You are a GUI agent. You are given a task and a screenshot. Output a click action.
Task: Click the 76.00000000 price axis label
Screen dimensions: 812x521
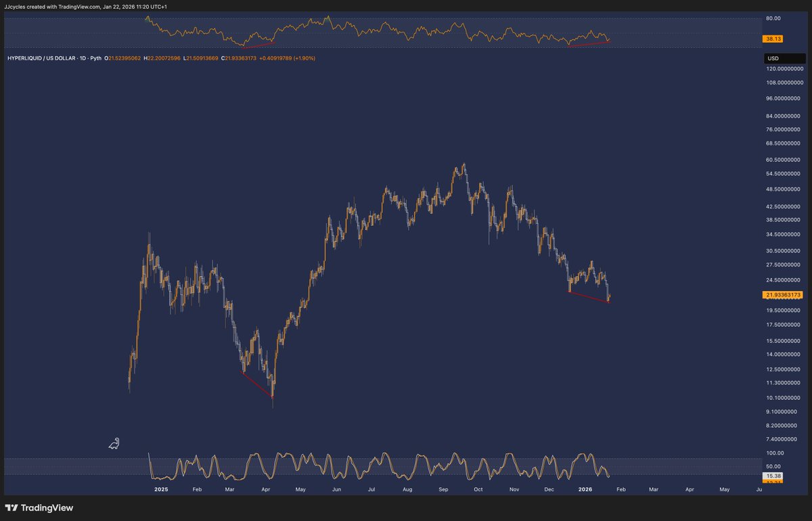(x=784, y=129)
